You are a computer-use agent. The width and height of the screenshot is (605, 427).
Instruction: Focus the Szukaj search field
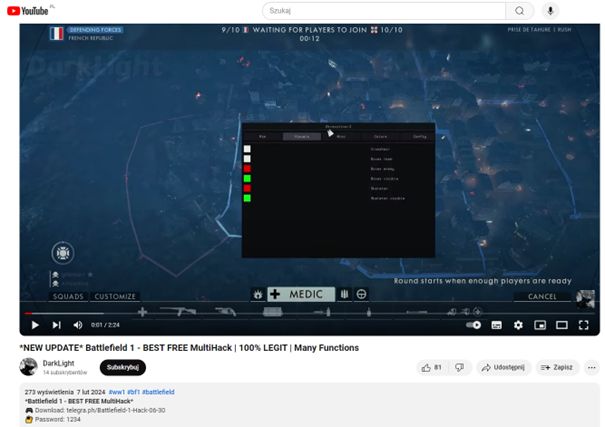tap(384, 11)
